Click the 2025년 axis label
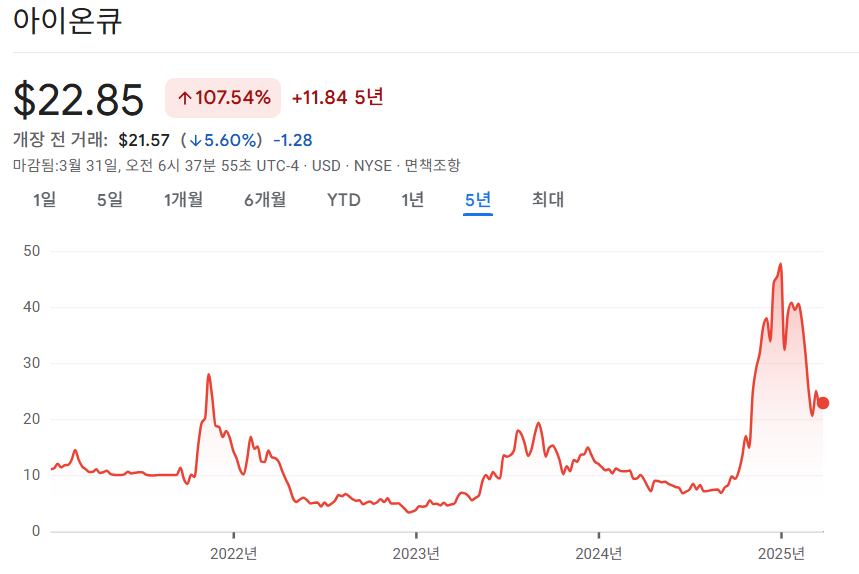The width and height of the screenshot is (859, 574). pos(781,554)
